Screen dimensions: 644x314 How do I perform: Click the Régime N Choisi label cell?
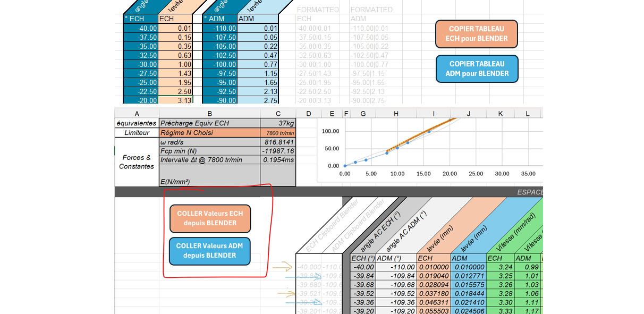click(x=209, y=133)
